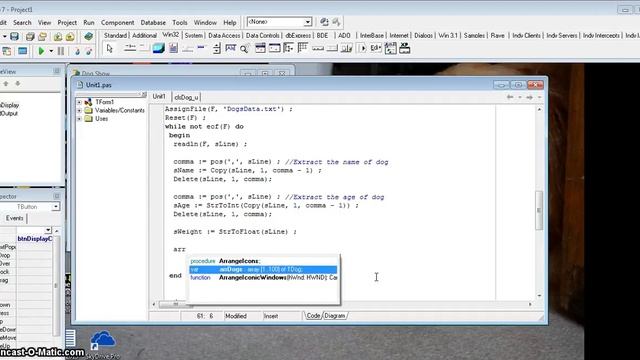Screen dimensions: 640x360
Task: Click the Save icon in the toolbar
Action: pyautogui.click(x=14, y=37)
